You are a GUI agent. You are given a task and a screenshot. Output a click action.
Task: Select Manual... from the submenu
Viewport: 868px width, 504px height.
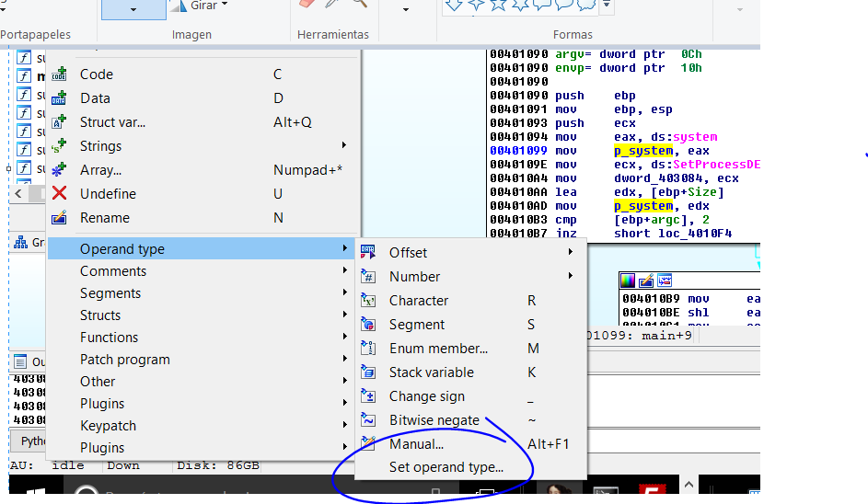416,444
